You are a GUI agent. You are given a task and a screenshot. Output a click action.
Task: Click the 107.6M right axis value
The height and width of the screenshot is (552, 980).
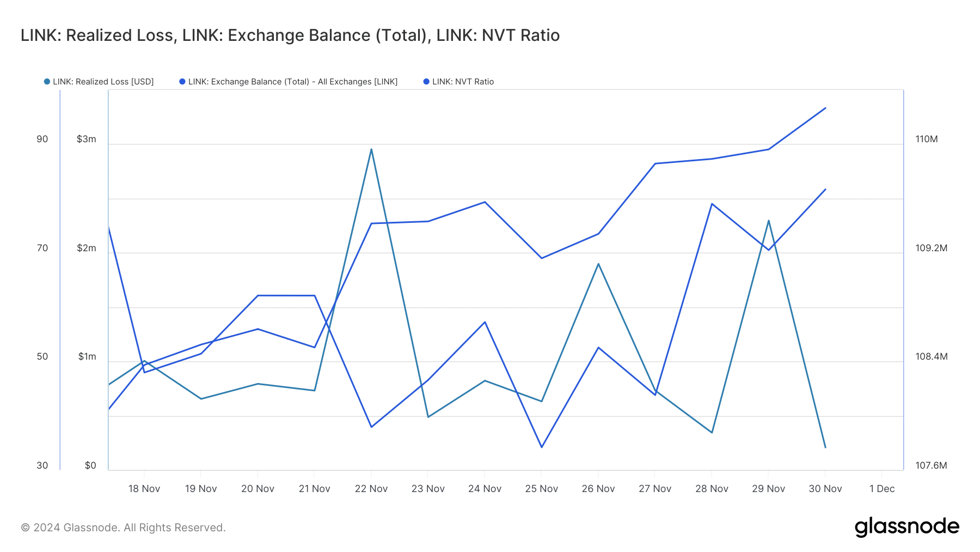click(931, 465)
